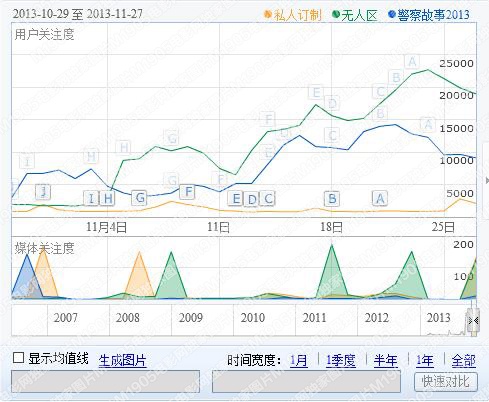
Task: Open highlighted event marker A near orange line
Action: pyautogui.click(x=380, y=199)
